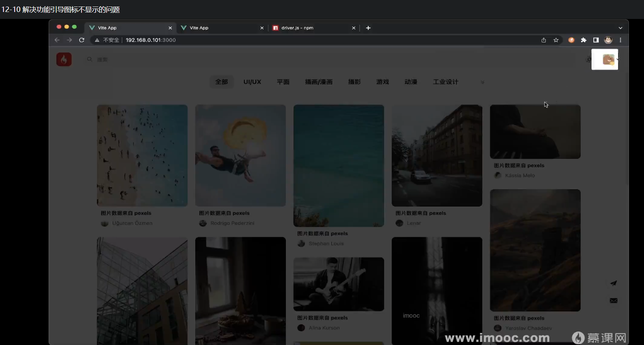Click the 不安全 security warning indicator
The image size is (644, 345).
click(x=107, y=40)
